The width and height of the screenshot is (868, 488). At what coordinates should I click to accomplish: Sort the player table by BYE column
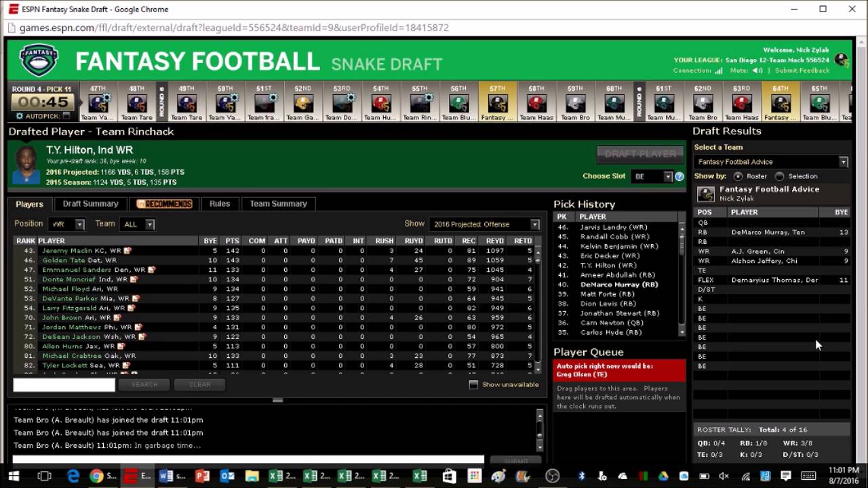click(210, 241)
